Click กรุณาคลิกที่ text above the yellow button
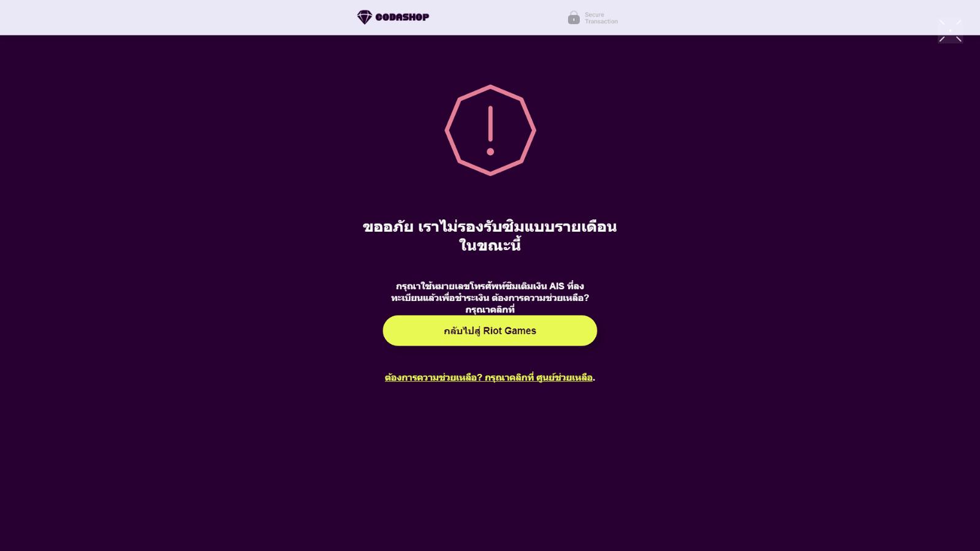 [x=490, y=310]
